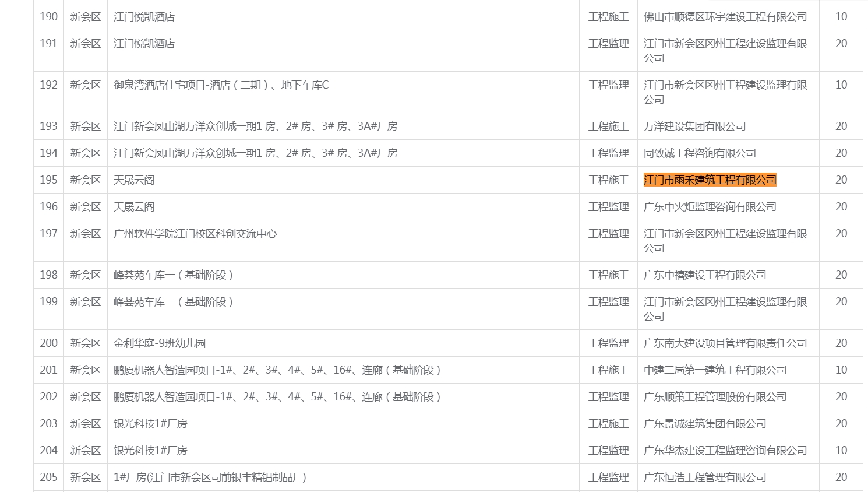This screenshot has width=868, height=492.
Task: Select 广东华杰建设工程监理咨询有限公司 cell
Action: [725, 451]
